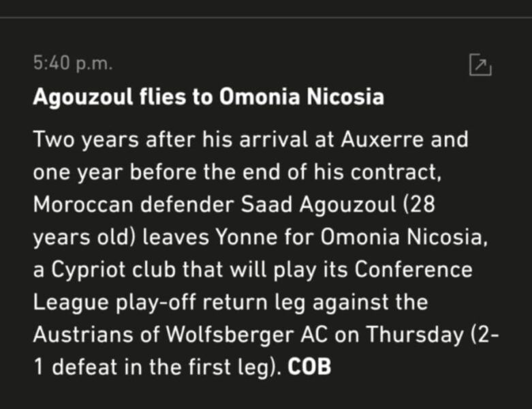Image resolution: width=532 pixels, height=409 pixels.
Task: Click the 5:40 p.m. timestamp
Action: [x=72, y=63]
